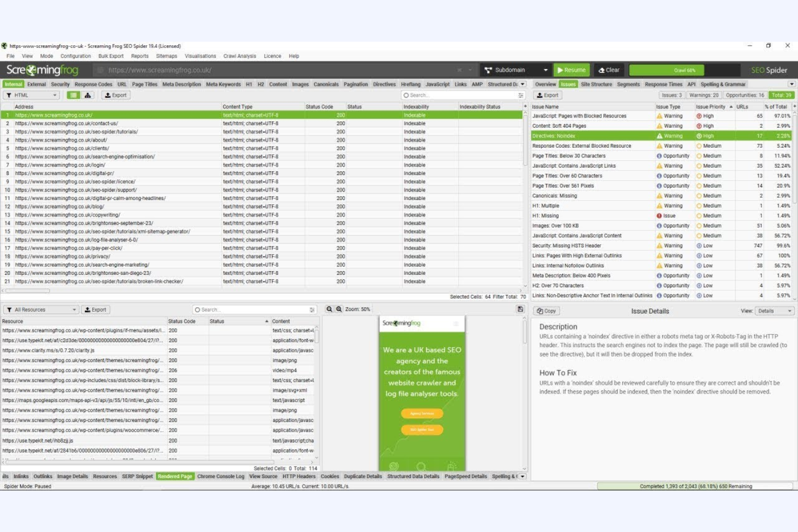Export the Issues list

pyautogui.click(x=548, y=95)
